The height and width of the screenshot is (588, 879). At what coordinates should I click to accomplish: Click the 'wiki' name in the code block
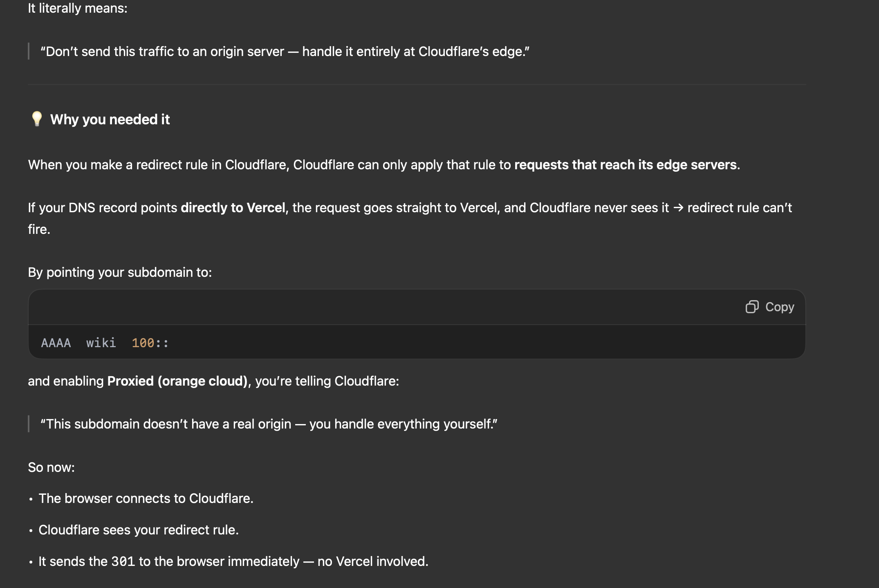point(101,343)
